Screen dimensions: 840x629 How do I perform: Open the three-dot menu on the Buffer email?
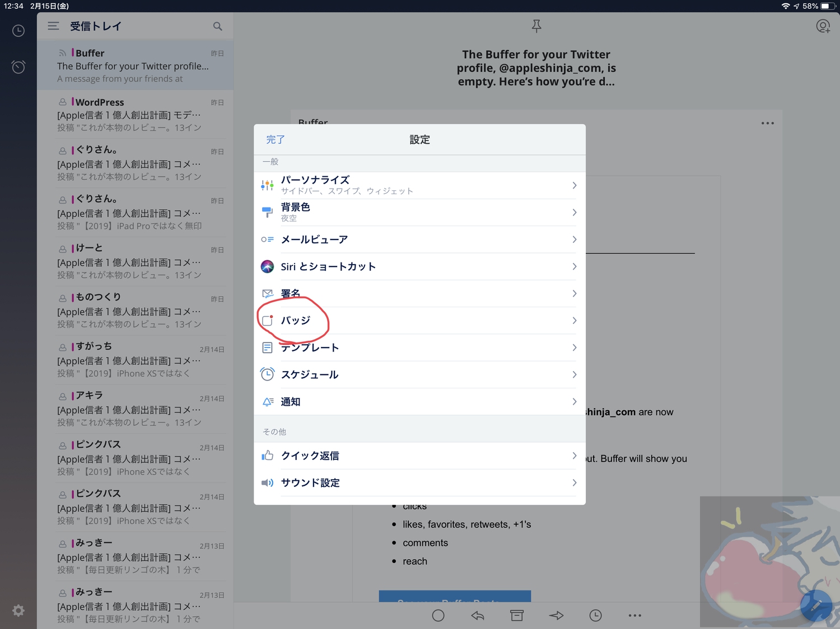point(767,123)
